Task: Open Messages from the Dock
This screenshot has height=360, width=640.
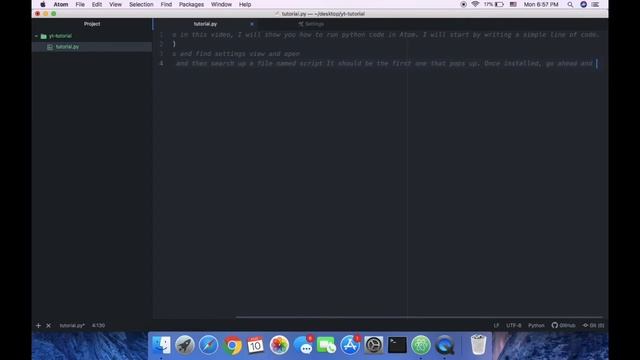Action: 303,345
